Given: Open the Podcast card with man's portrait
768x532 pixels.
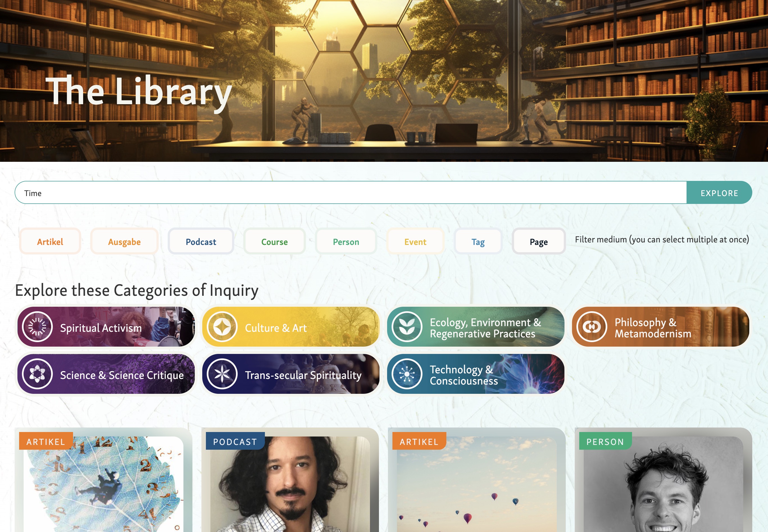Looking at the screenshot, I should click(x=290, y=480).
